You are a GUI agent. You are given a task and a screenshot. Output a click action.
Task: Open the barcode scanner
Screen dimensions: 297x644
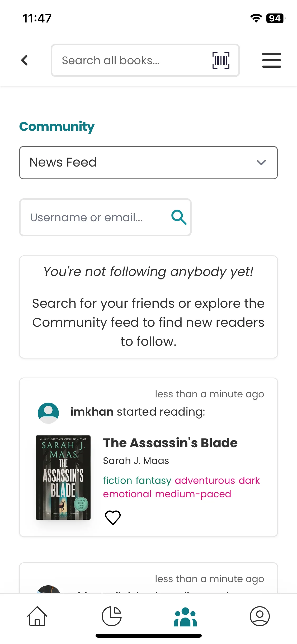coord(221,60)
